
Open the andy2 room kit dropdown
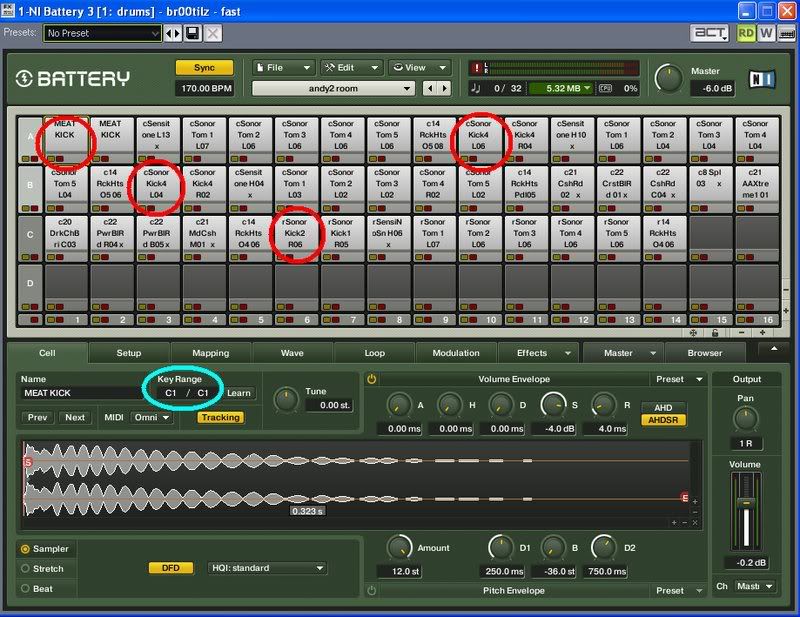click(x=333, y=89)
